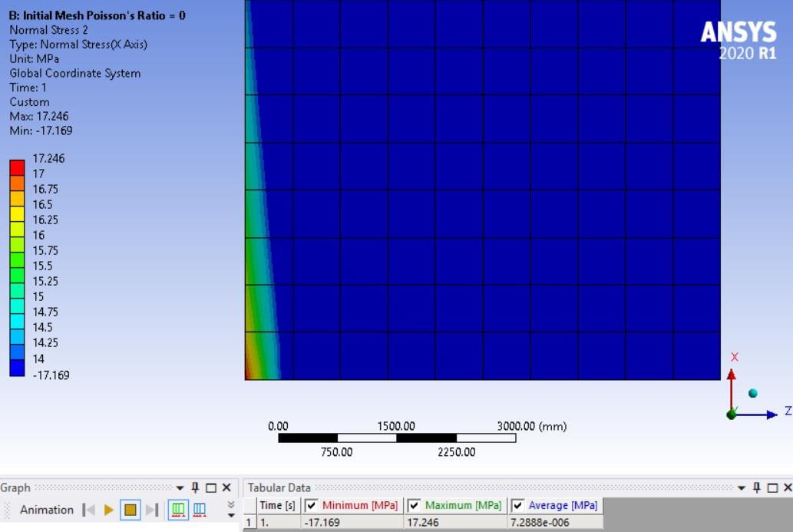Stop the animation with the square button
The image size is (793, 532).
130,510
